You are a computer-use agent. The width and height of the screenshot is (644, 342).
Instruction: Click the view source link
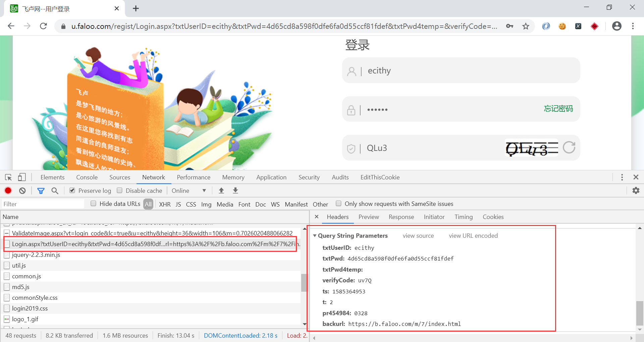click(418, 236)
